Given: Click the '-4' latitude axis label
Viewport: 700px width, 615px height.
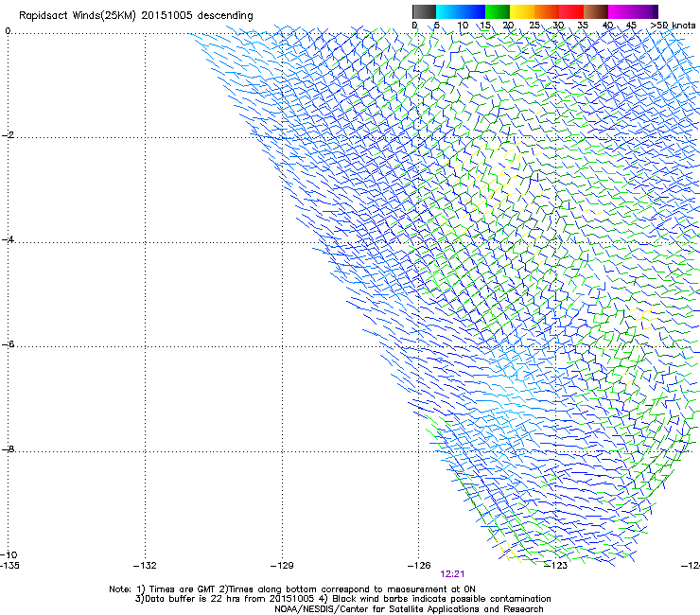Looking at the screenshot, I should click(x=8, y=239).
